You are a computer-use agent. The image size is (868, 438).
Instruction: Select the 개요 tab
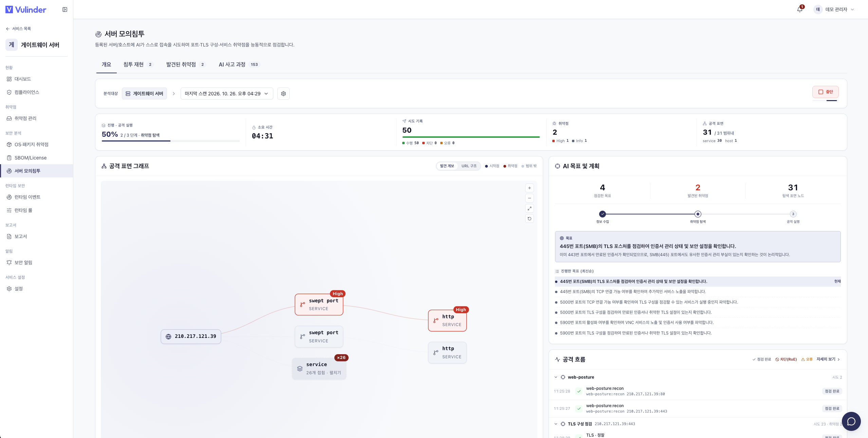[x=107, y=64]
